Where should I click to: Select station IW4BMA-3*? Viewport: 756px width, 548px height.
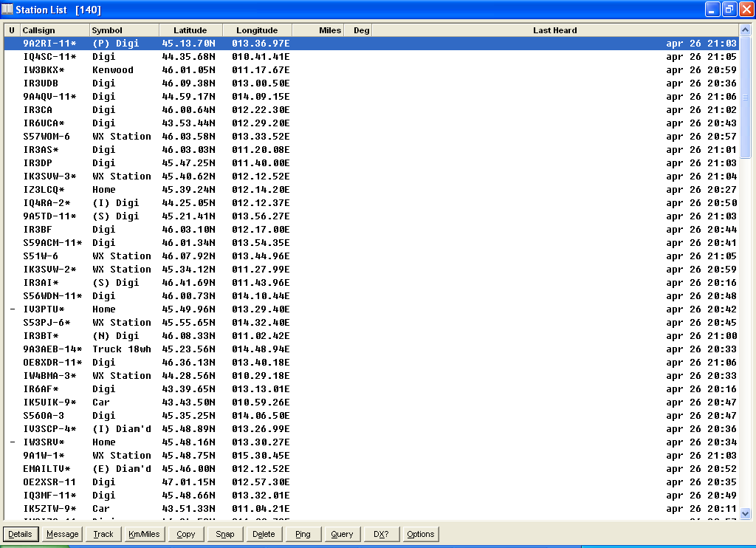click(x=371, y=376)
